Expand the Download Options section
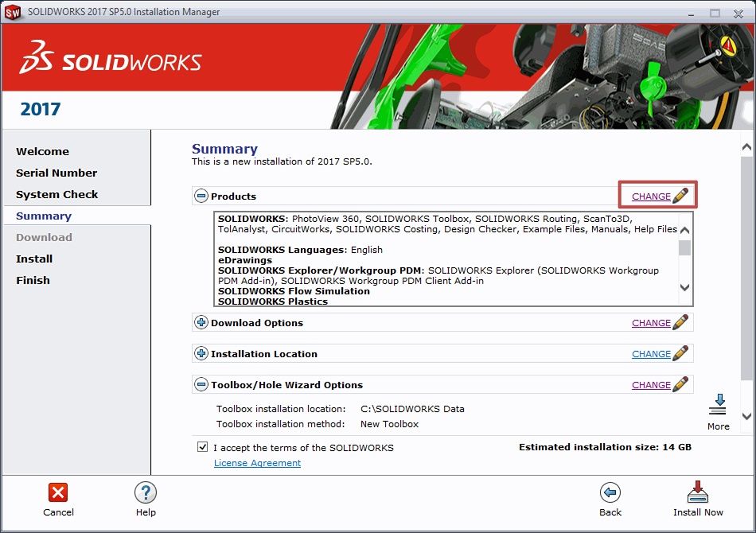Image resolution: width=756 pixels, height=533 pixels. [x=201, y=323]
